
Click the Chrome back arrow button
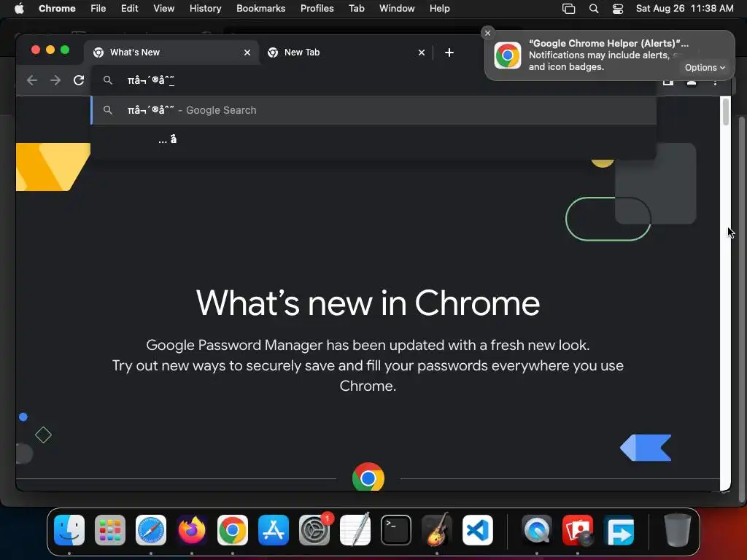32,80
